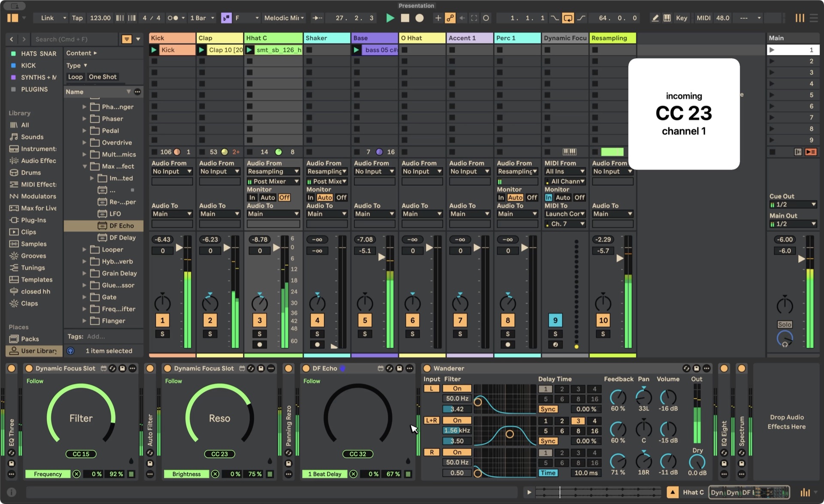Open Max for Live category
The width and height of the screenshot is (824, 504).
(33, 208)
